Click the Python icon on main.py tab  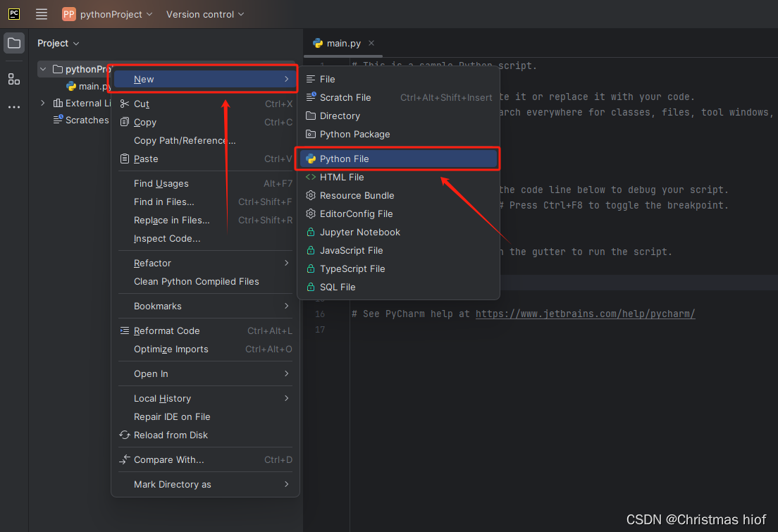click(318, 44)
